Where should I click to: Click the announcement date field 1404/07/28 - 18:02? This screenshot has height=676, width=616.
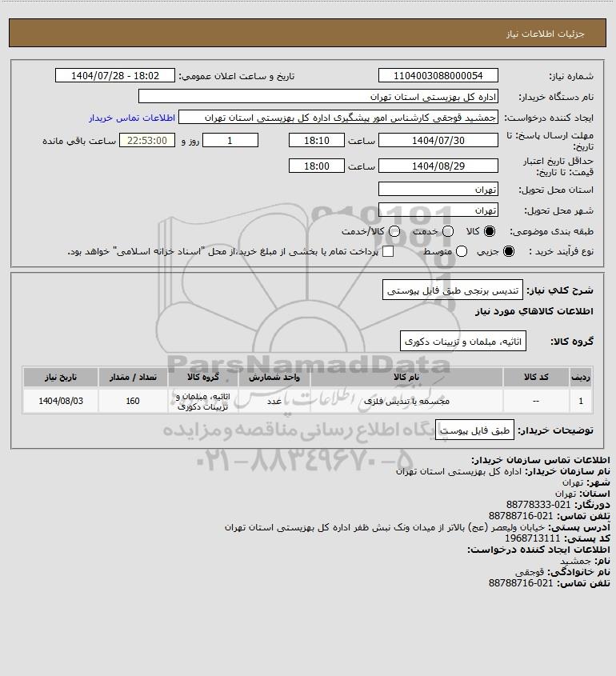[x=115, y=75]
